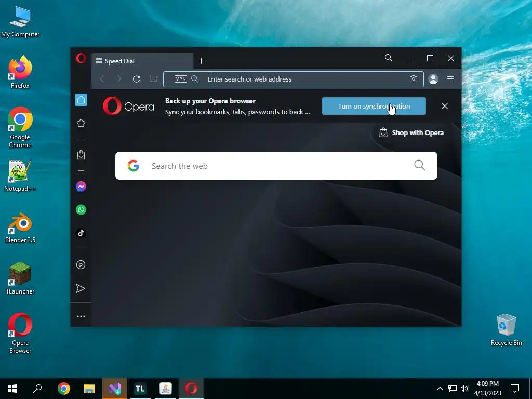Open the Speed Dial grid icon in toolbar

(x=153, y=79)
